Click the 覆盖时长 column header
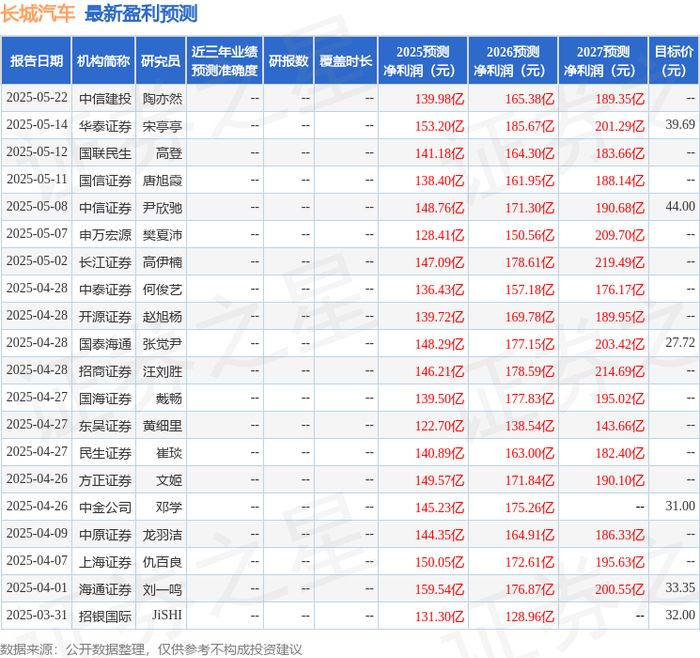Screen dimensions: 700x658 click(x=346, y=61)
